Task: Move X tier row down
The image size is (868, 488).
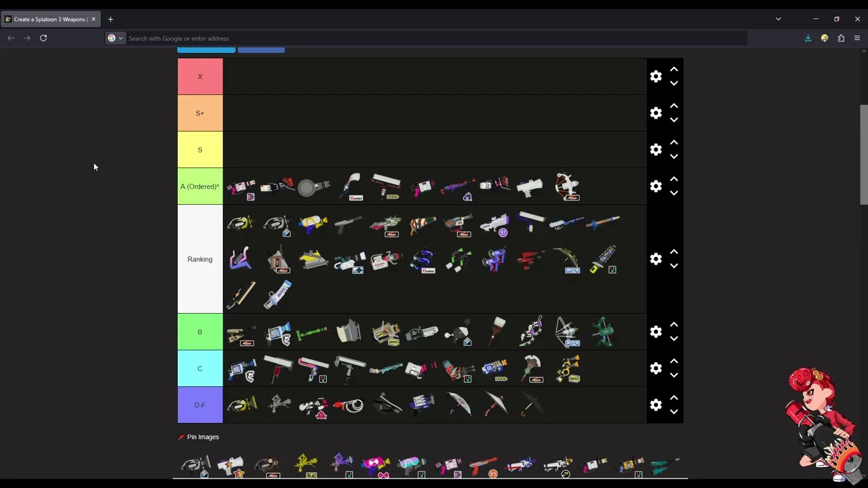Action: (x=674, y=83)
